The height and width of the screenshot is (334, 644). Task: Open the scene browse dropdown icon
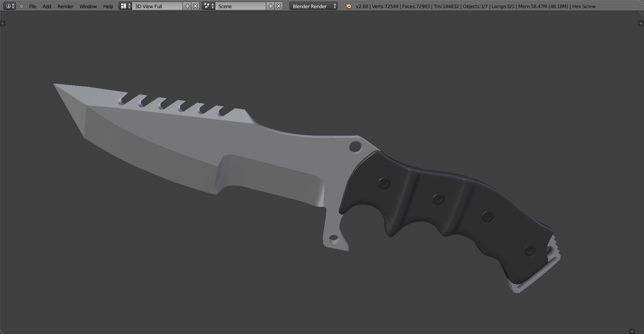[x=209, y=6]
